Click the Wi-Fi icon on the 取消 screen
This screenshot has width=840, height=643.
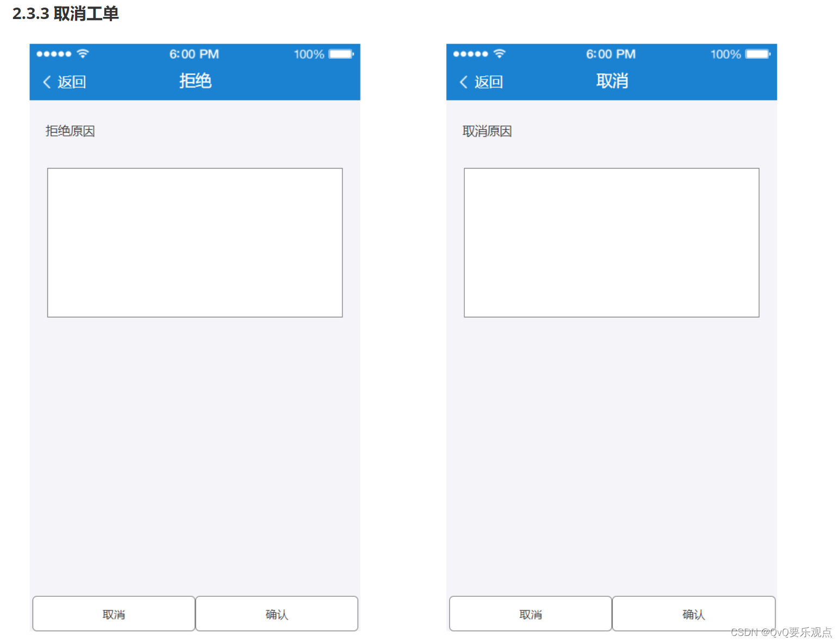coord(500,53)
